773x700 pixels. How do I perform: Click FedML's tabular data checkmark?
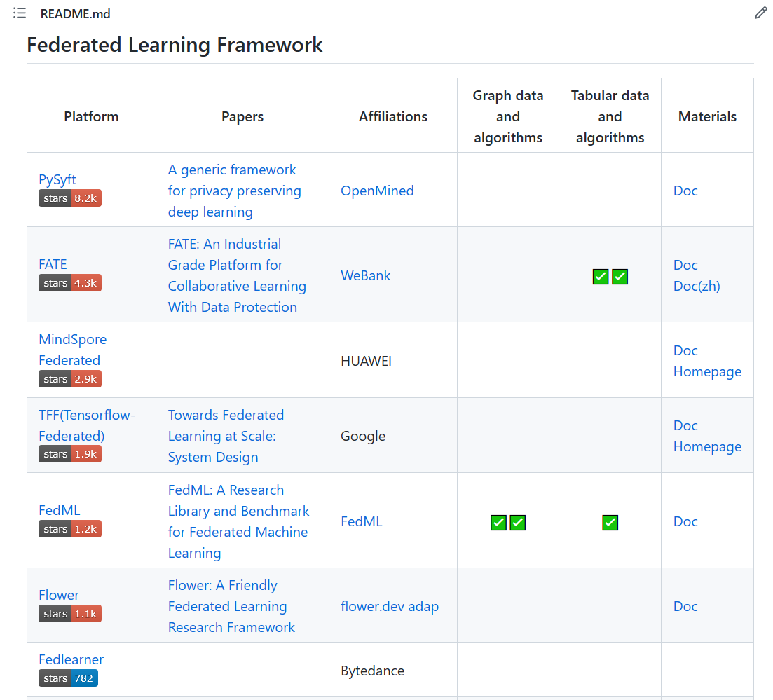[x=610, y=523]
